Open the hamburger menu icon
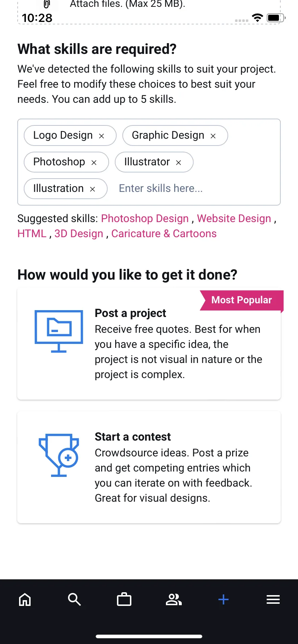The width and height of the screenshot is (298, 644). coord(273,599)
